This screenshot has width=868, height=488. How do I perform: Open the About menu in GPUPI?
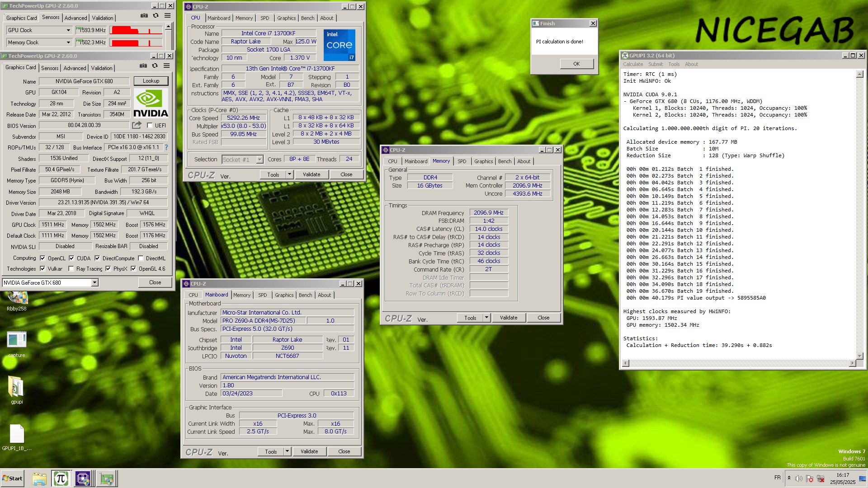point(691,64)
